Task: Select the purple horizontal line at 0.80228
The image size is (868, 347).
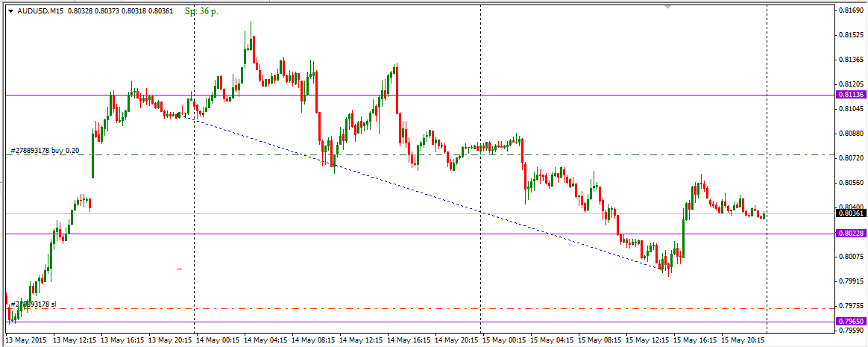Action: tap(419, 234)
